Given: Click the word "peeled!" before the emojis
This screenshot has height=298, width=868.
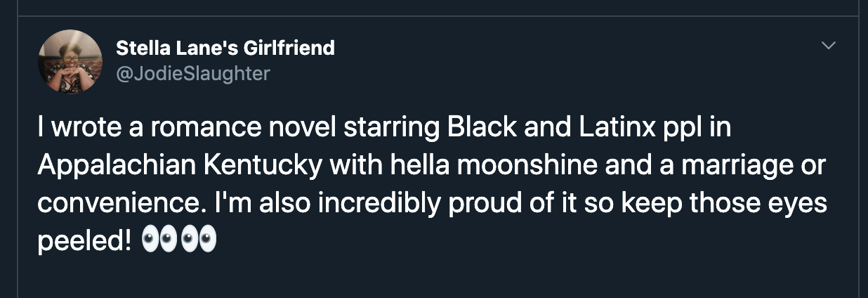Looking at the screenshot, I should 84,241.
